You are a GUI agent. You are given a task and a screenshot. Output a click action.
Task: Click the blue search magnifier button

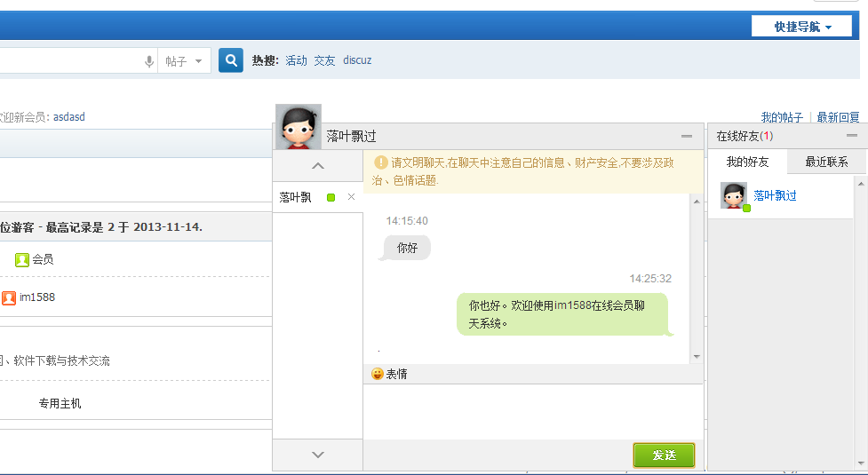click(231, 60)
